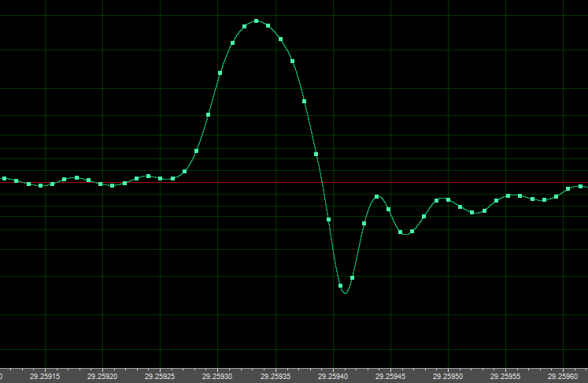Click the 29.25955 time axis label
The image size is (588, 383).
tap(505, 376)
